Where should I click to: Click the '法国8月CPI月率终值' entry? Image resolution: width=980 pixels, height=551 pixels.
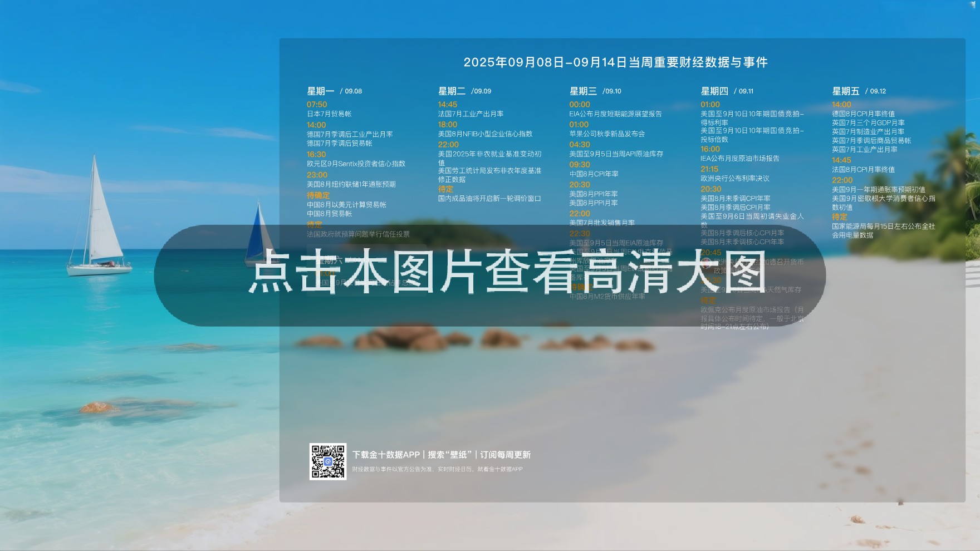tap(863, 170)
